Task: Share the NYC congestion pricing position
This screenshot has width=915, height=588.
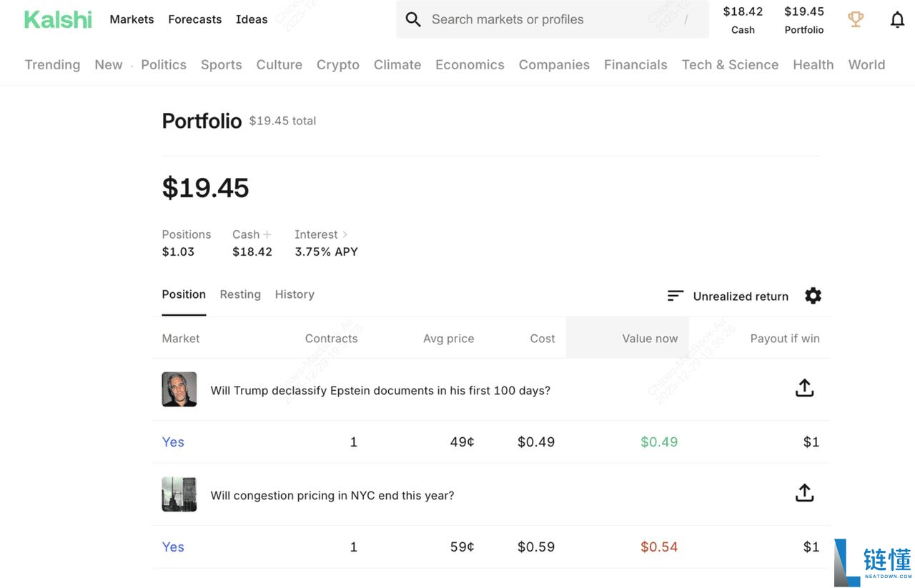Action: click(x=804, y=493)
